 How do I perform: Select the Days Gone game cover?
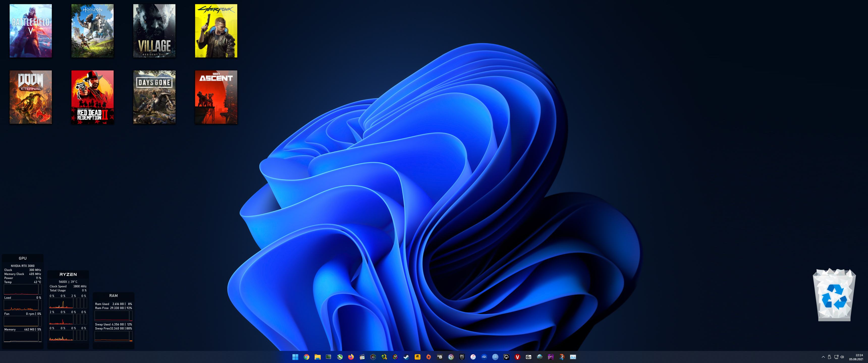click(x=154, y=97)
